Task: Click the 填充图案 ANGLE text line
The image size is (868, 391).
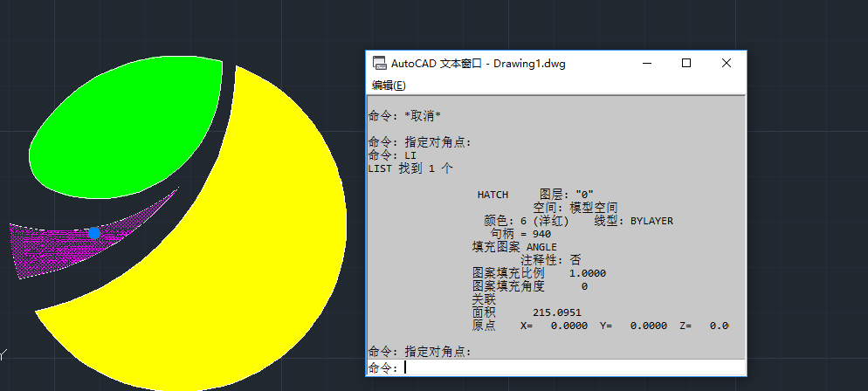Action: (513, 247)
